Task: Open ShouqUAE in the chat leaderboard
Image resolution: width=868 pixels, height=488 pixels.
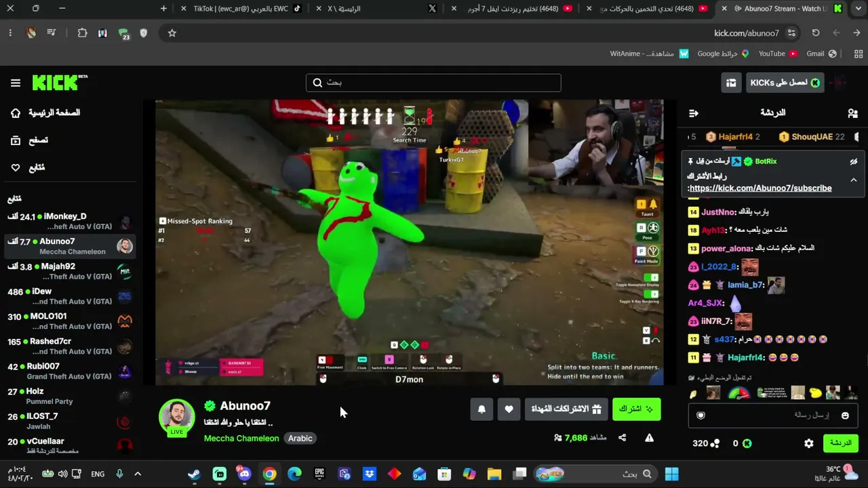Action: pyautogui.click(x=812, y=137)
